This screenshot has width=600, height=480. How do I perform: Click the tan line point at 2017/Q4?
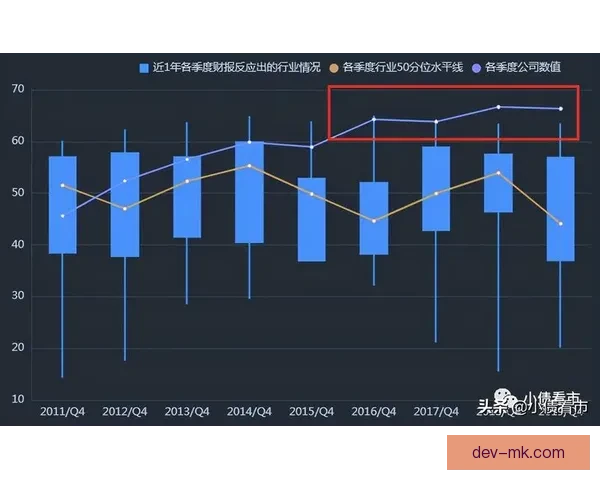(436, 193)
